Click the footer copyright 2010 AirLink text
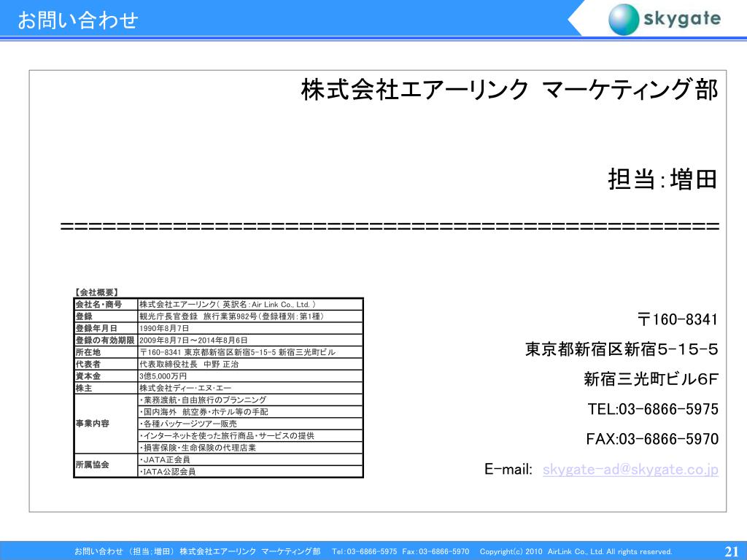 pos(576,551)
